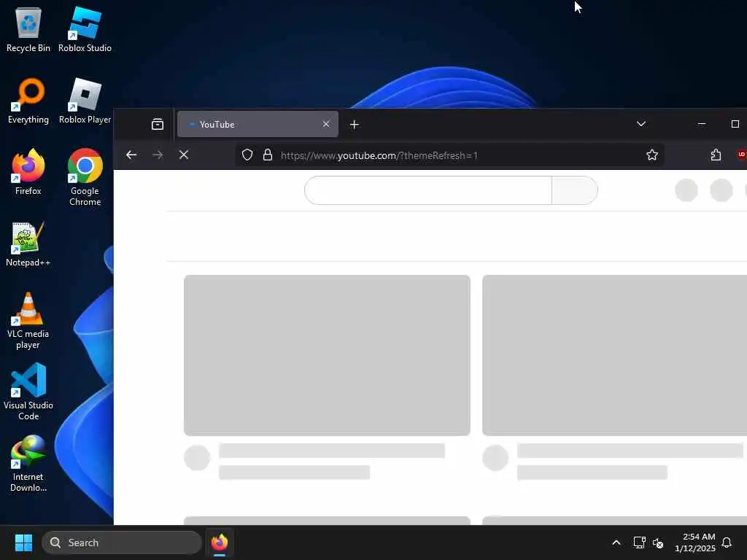Click muted volume tray icon
This screenshot has height=560, width=747.
(x=658, y=542)
